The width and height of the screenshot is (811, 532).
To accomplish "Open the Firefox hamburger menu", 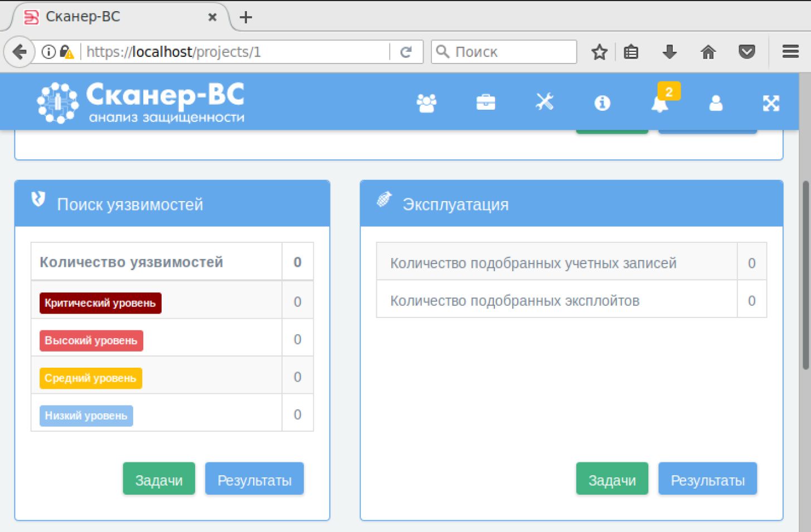I will (790, 52).
